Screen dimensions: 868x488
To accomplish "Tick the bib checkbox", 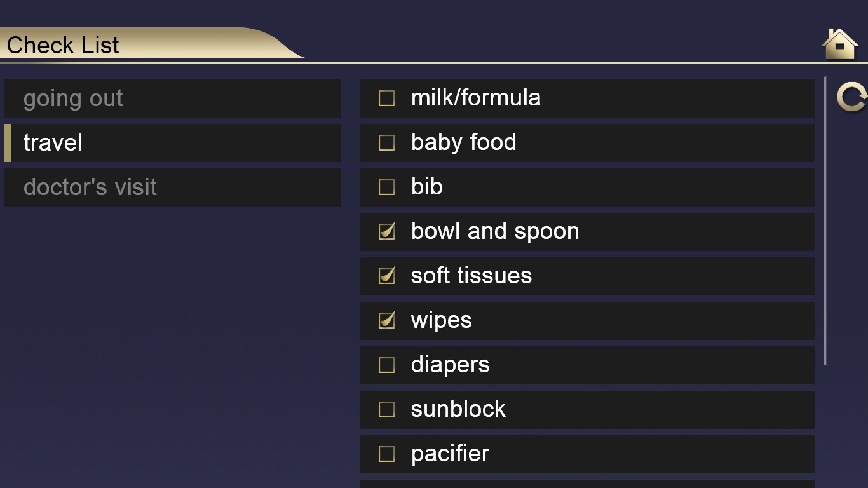I will (386, 187).
